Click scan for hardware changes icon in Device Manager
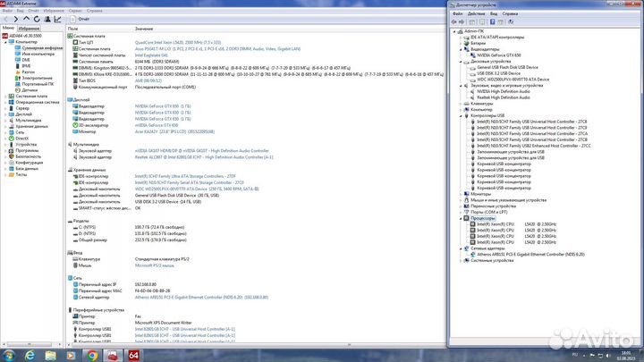Image resolution: width=644 pixels, height=362 pixels. tap(511, 21)
